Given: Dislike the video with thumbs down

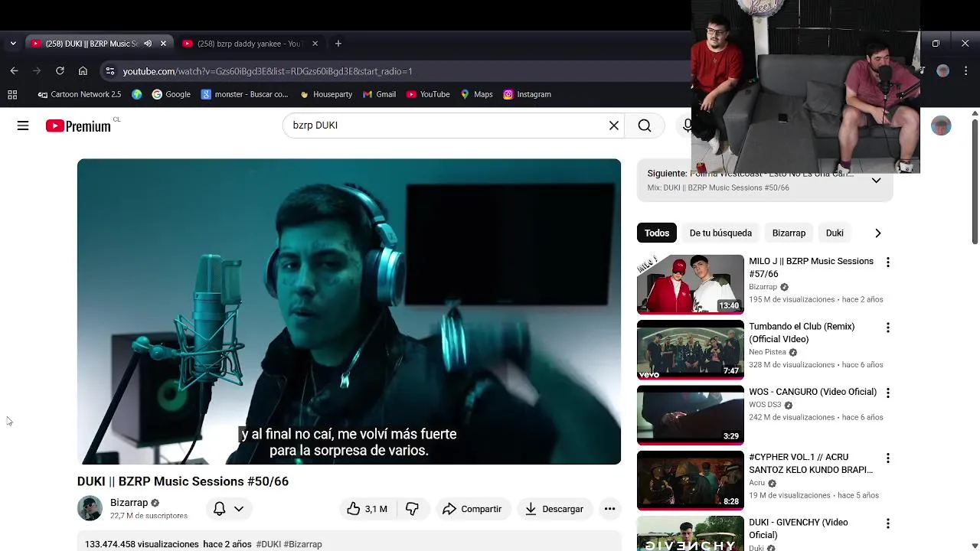Looking at the screenshot, I should [x=412, y=509].
